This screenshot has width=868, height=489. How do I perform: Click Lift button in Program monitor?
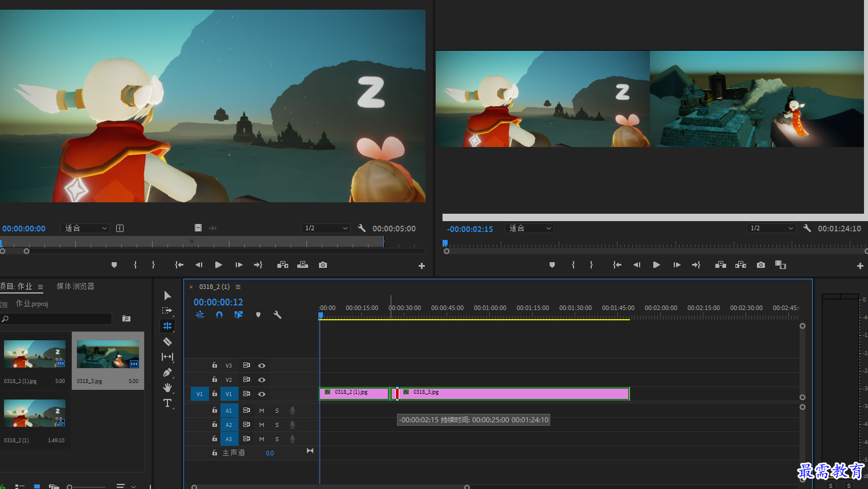[720, 265]
